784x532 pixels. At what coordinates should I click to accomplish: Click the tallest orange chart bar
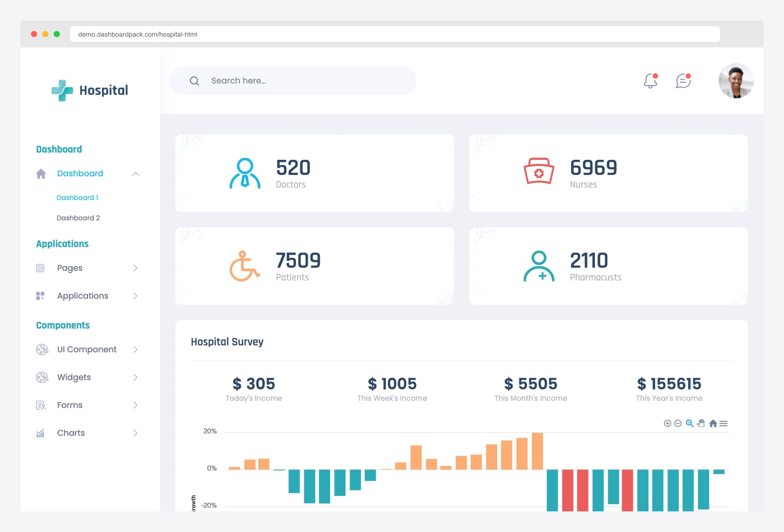[x=537, y=451]
